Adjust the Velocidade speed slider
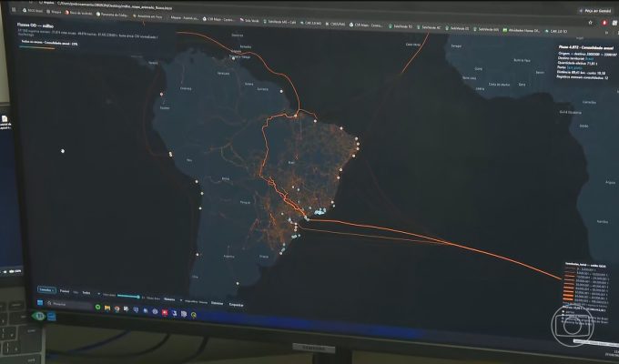This screenshot has height=364, width=619. (128, 296)
